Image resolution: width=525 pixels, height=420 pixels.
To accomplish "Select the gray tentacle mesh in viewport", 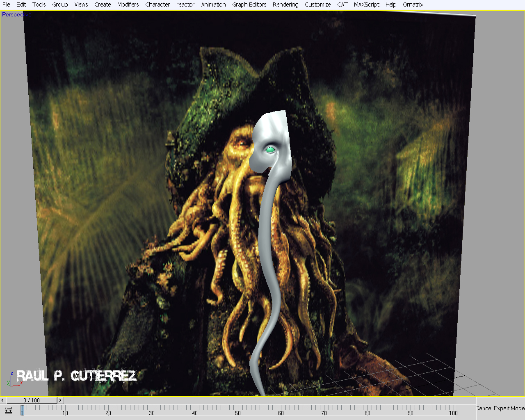I will point(267,246).
